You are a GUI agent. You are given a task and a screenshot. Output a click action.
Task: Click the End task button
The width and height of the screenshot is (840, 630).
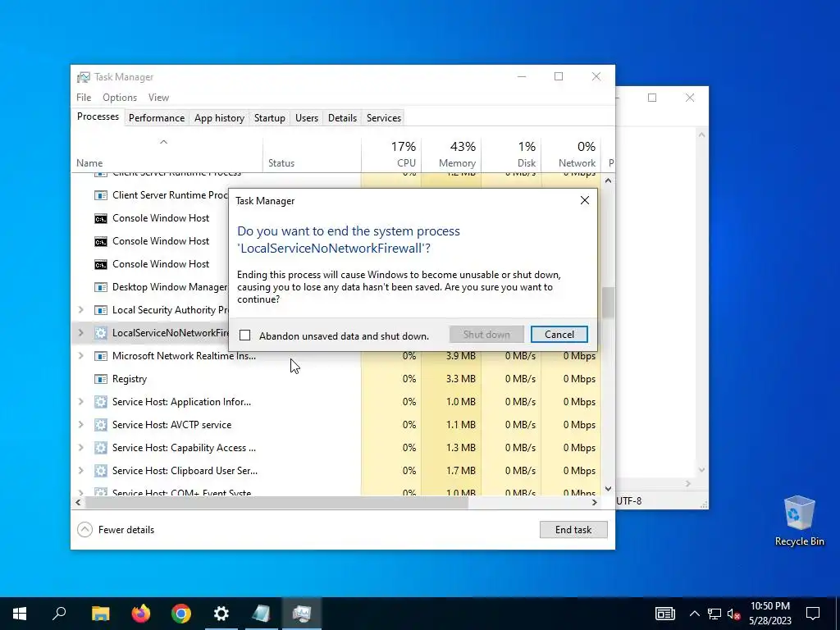click(x=573, y=529)
